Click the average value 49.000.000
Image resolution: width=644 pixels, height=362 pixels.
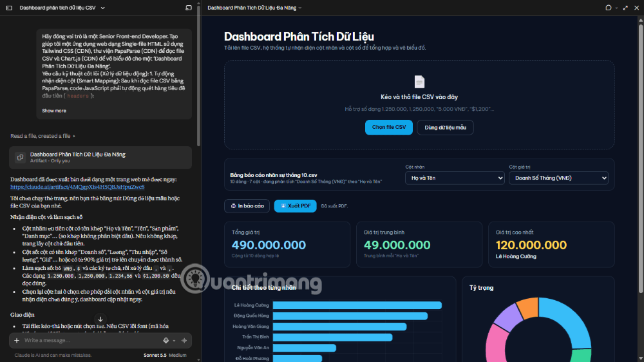click(x=397, y=245)
